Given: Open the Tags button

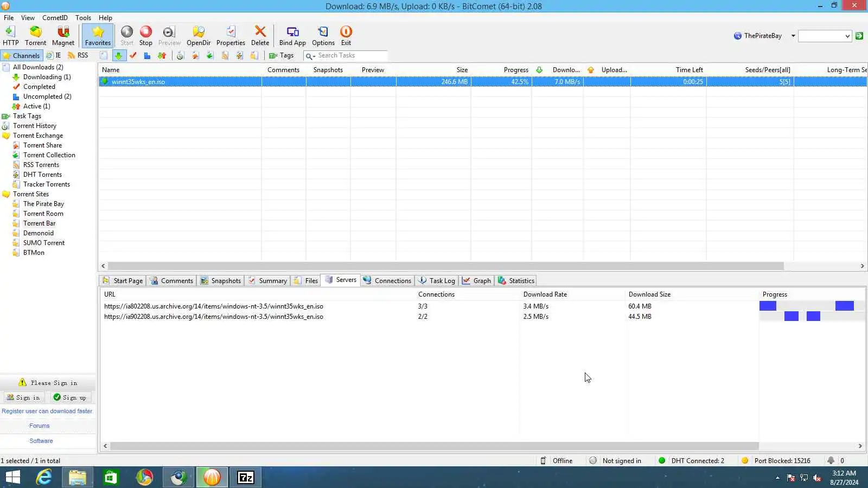Looking at the screenshot, I should (282, 55).
